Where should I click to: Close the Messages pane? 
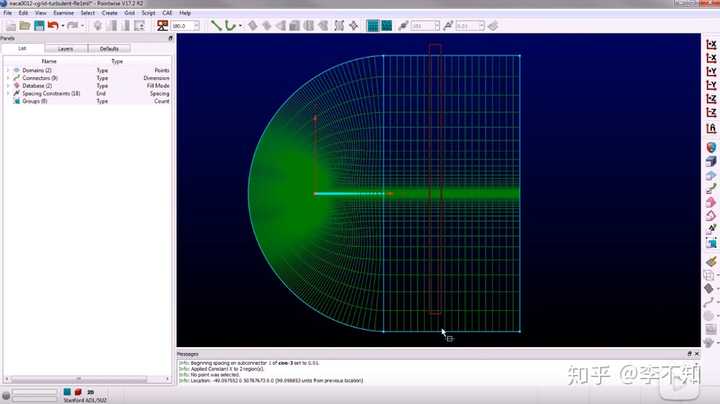point(697,354)
